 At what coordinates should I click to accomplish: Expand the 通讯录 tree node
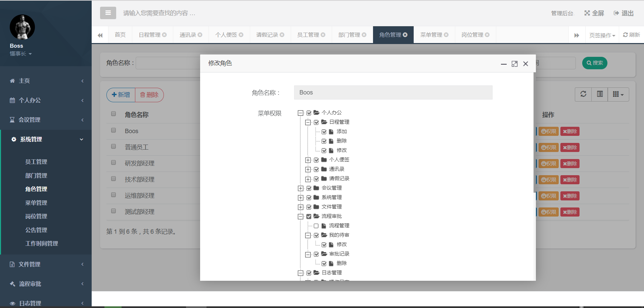click(x=308, y=169)
